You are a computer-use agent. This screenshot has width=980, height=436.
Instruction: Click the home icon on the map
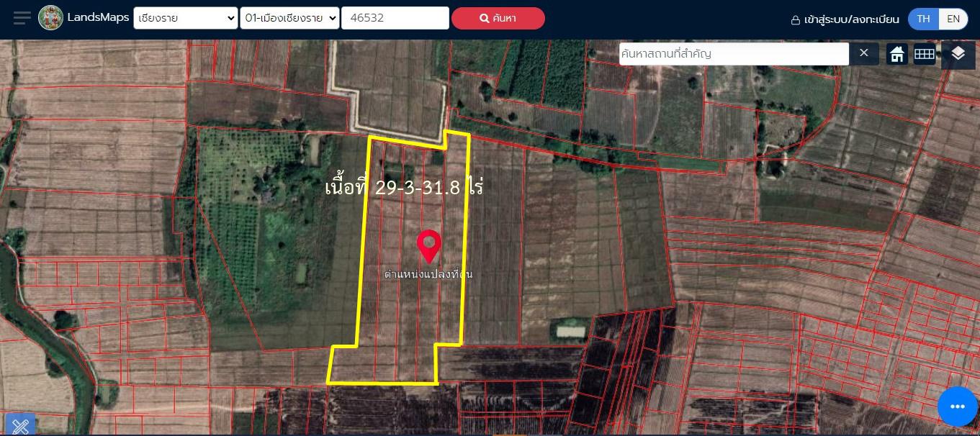click(897, 54)
